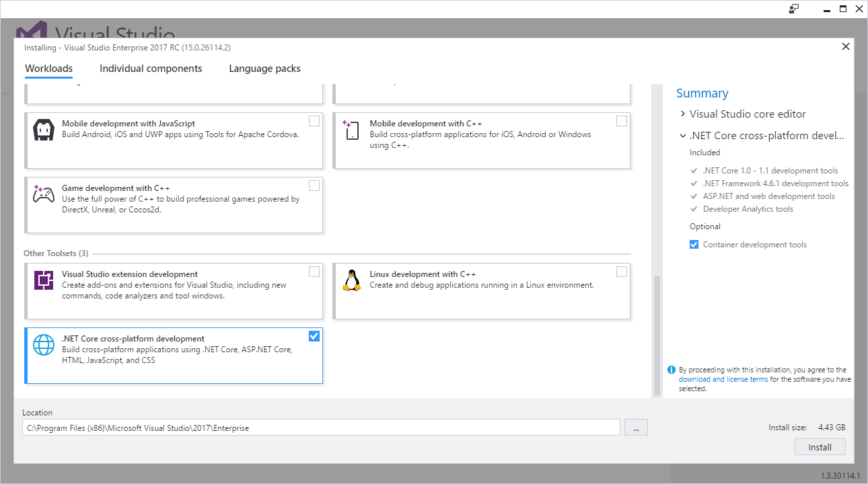Maximize the installer window
868x484 pixels.
pos(843,9)
